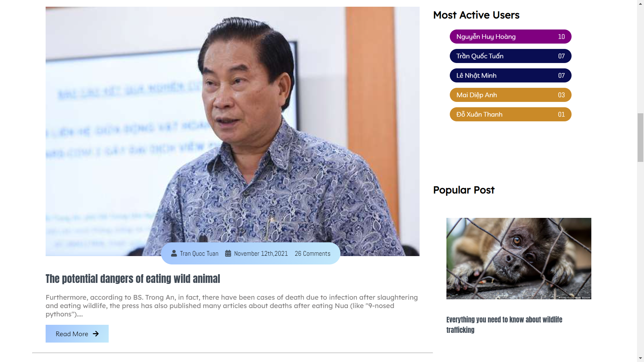
Task: Select user Lê Nhật Minh
Action: [511, 75]
